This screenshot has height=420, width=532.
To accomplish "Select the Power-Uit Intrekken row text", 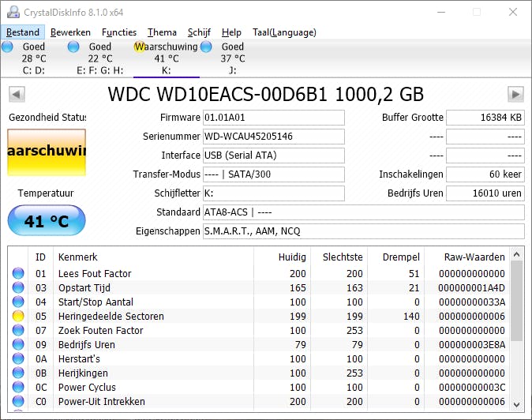I will [102, 401].
